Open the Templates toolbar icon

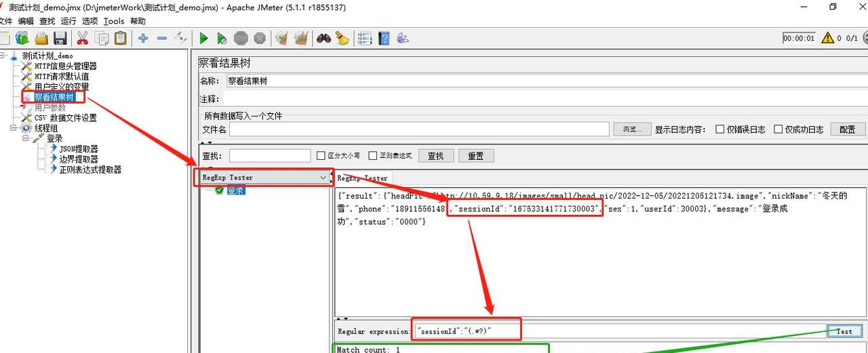tap(23, 38)
